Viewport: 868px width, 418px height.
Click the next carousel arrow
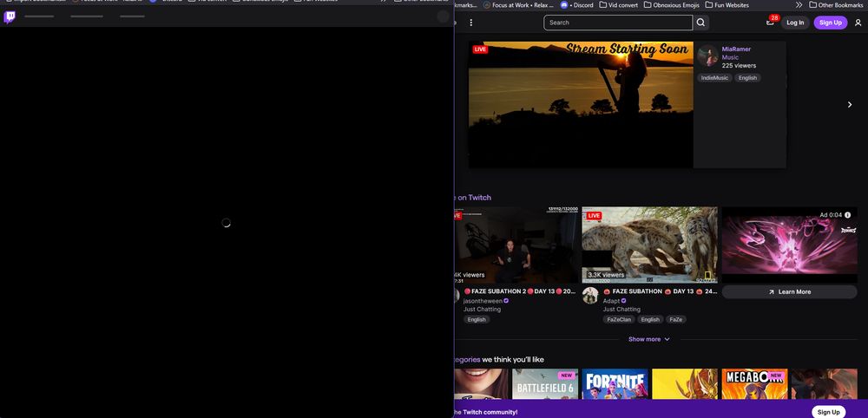850,104
